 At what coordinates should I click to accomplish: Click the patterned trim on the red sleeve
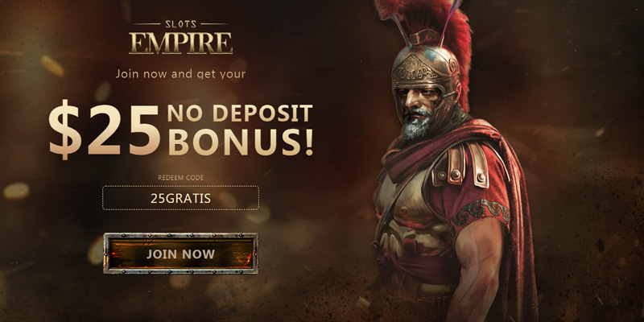pyautogui.click(x=480, y=214)
